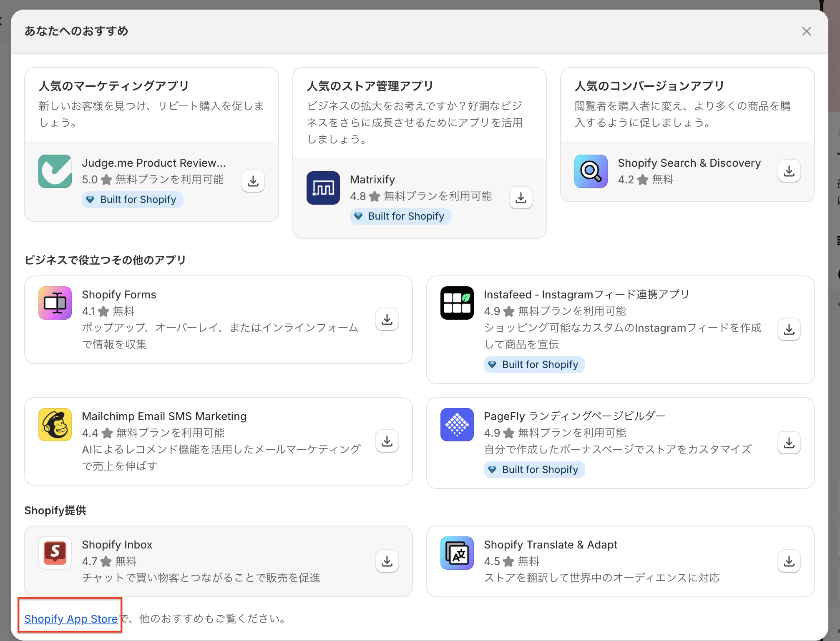Screen dimensions: 840x641
Task: Open the Shopify App Store link
Action: pyautogui.click(x=71, y=619)
